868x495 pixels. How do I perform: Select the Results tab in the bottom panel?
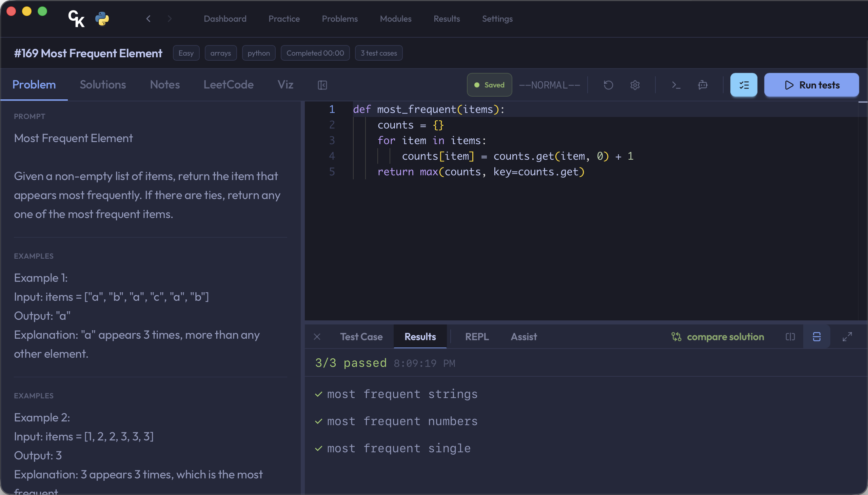420,337
